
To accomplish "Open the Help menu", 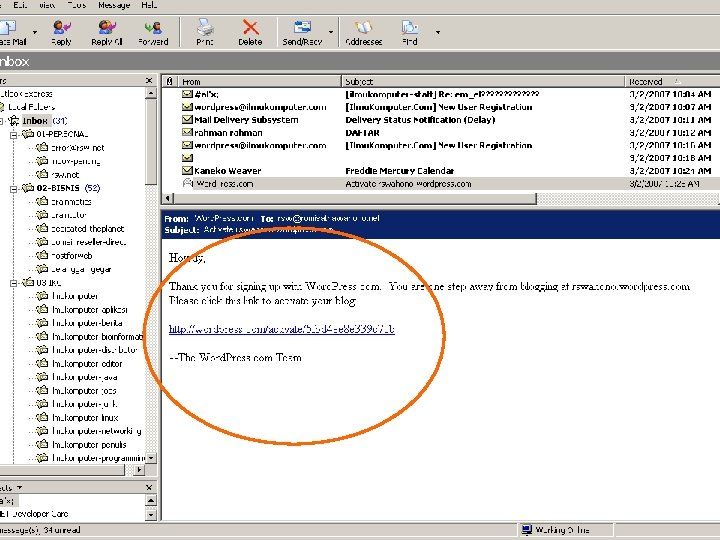I will pos(149,6).
